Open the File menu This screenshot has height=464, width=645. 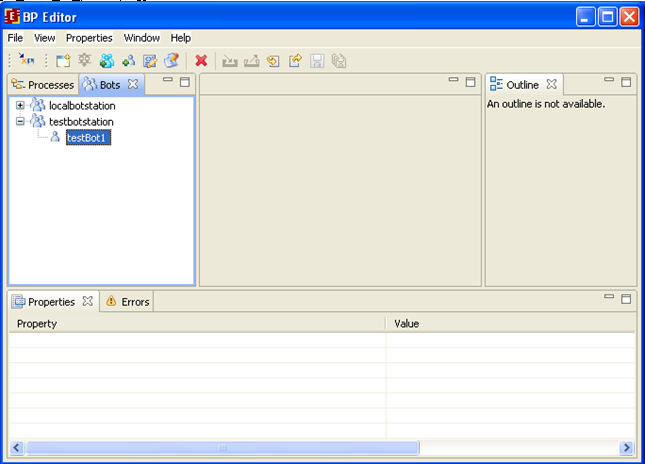16,38
